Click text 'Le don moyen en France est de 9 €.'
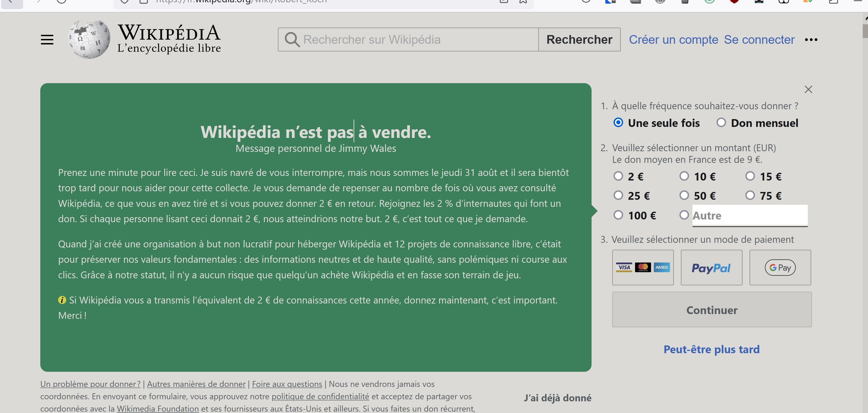The width and height of the screenshot is (868, 413). coord(687,159)
